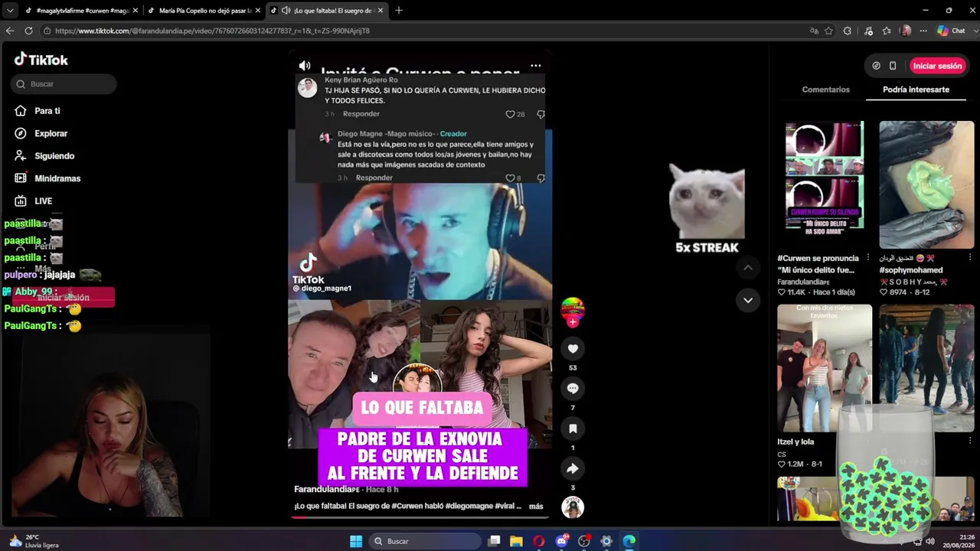Open the #sophymohamed recommended video
Viewport: 980px width, 551px height.
[926, 184]
